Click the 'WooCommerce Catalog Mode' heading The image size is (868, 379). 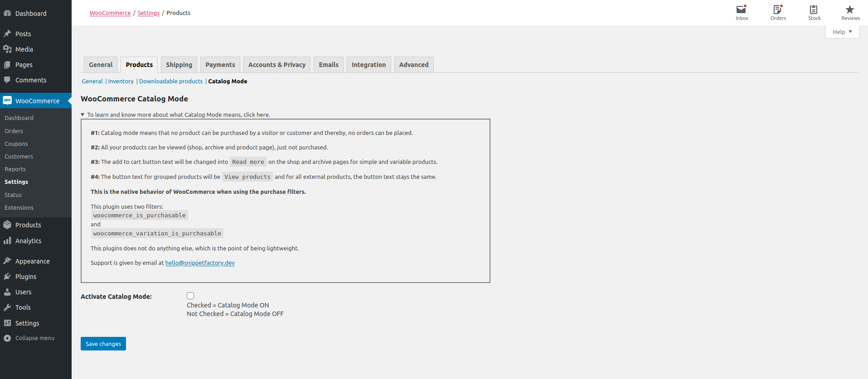[x=134, y=99]
